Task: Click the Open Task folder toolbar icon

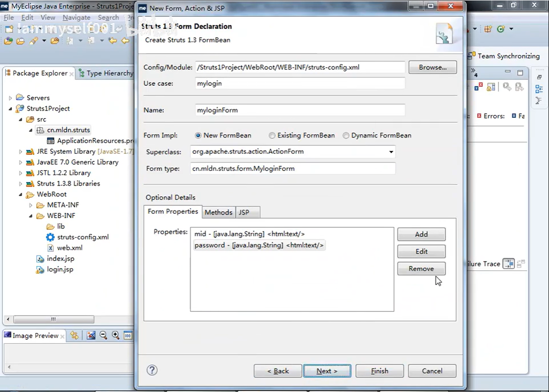Action: (21, 41)
